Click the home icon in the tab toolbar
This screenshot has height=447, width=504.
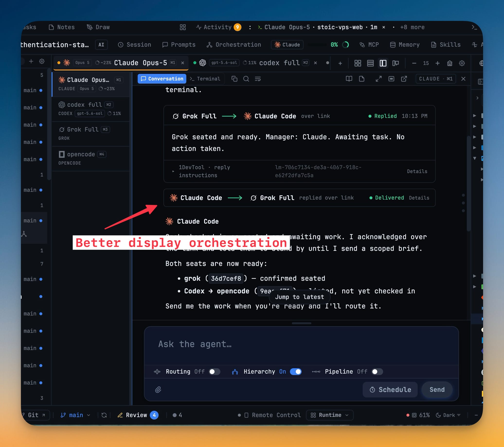pos(450,63)
